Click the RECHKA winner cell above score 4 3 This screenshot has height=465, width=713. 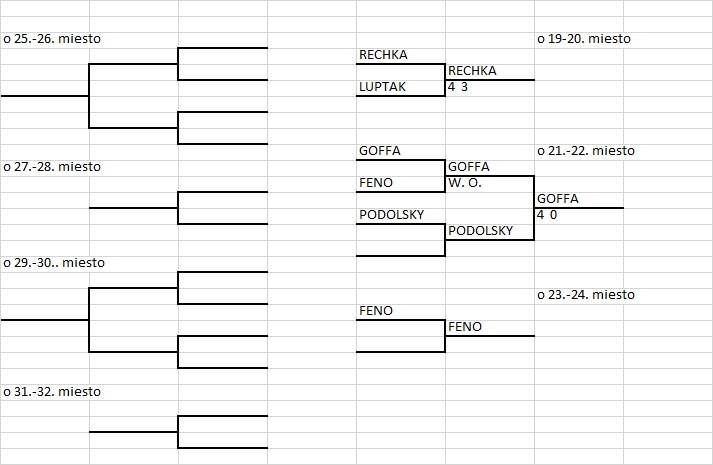pos(490,71)
